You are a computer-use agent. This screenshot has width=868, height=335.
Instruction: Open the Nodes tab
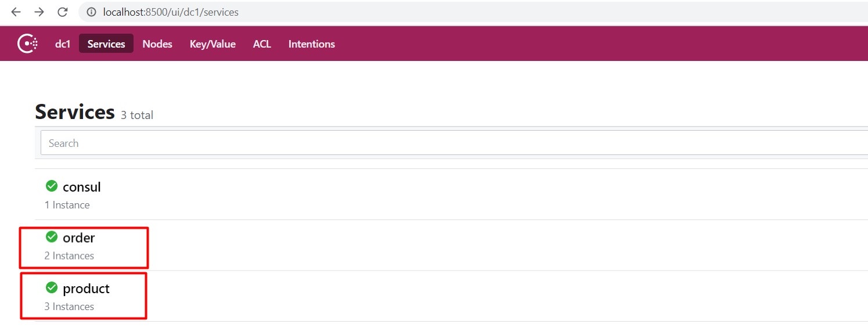(157, 44)
